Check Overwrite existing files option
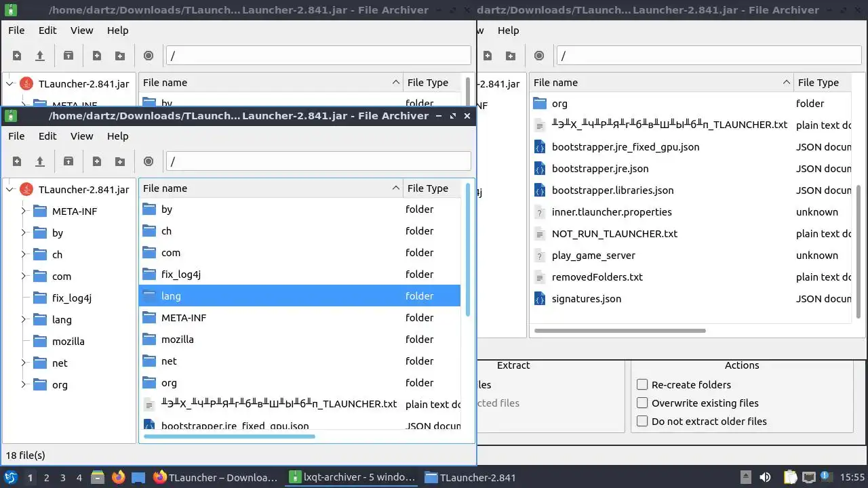 (x=642, y=403)
